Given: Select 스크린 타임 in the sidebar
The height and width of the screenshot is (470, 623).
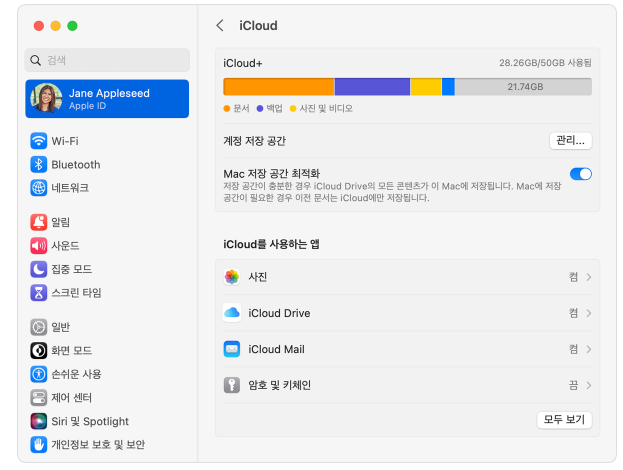Looking at the screenshot, I should point(107,293).
